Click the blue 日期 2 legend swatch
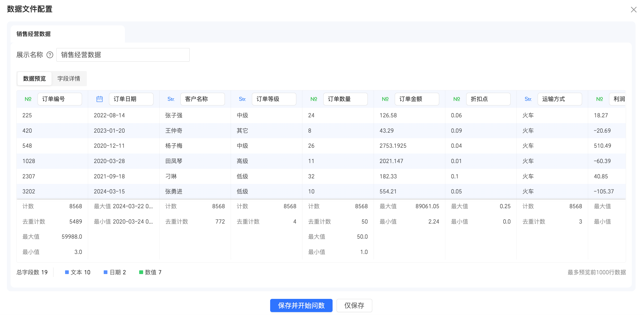Screen dimensions: 644x315 (106, 272)
